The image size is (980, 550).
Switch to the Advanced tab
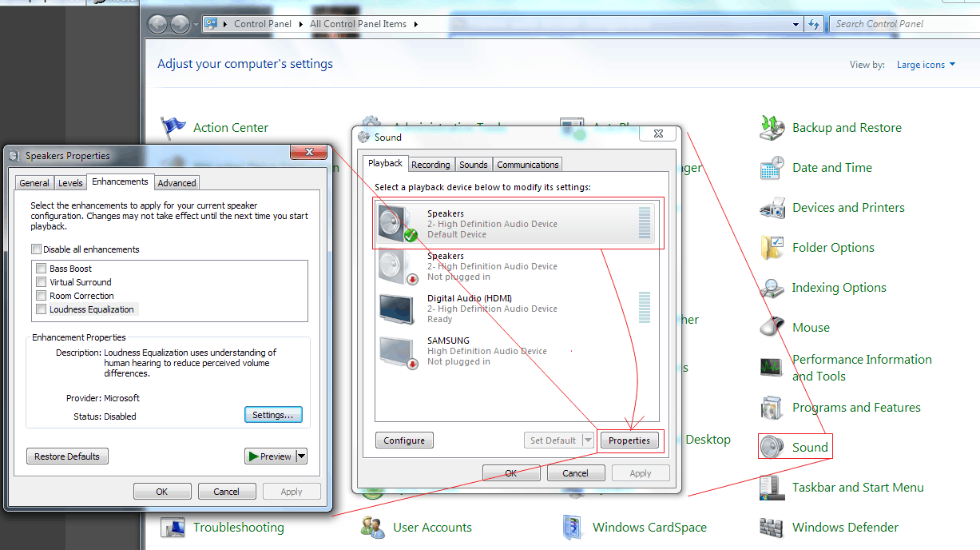pyautogui.click(x=177, y=183)
